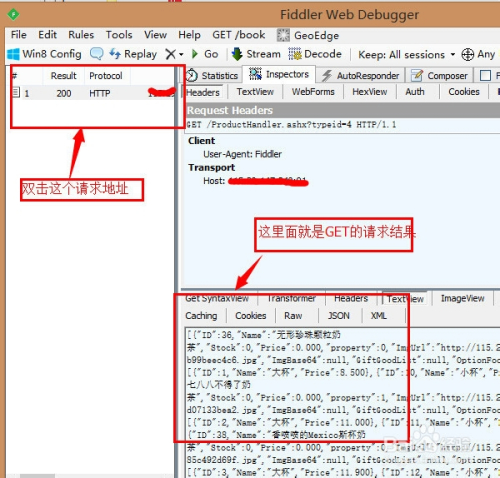Click the icon of the tab after Composer
500x478 pixels.
485,76
